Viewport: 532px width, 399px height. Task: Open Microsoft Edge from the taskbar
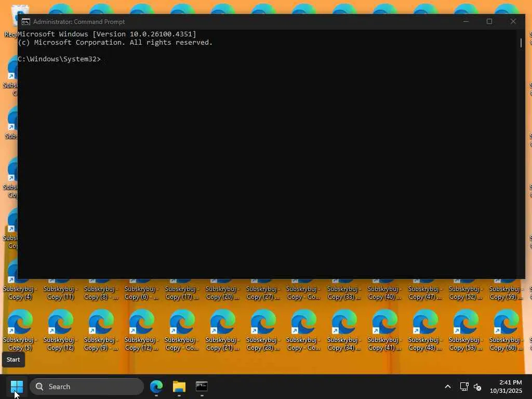click(156, 387)
